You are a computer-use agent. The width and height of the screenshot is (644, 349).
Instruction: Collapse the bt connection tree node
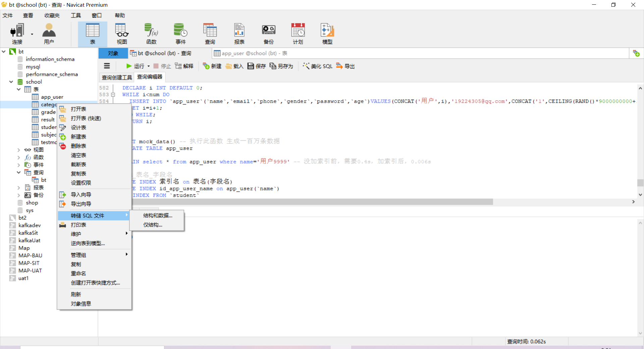point(4,51)
